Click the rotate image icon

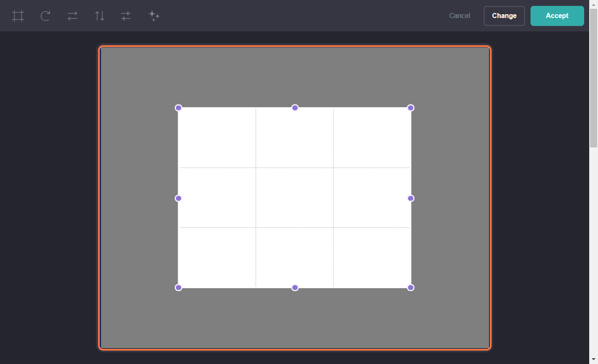(45, 16)
